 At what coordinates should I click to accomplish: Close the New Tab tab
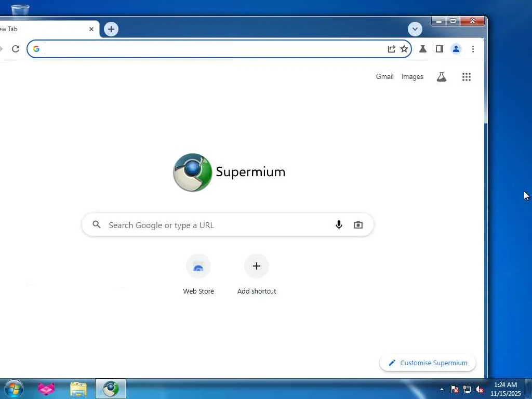tap(91, 29)
